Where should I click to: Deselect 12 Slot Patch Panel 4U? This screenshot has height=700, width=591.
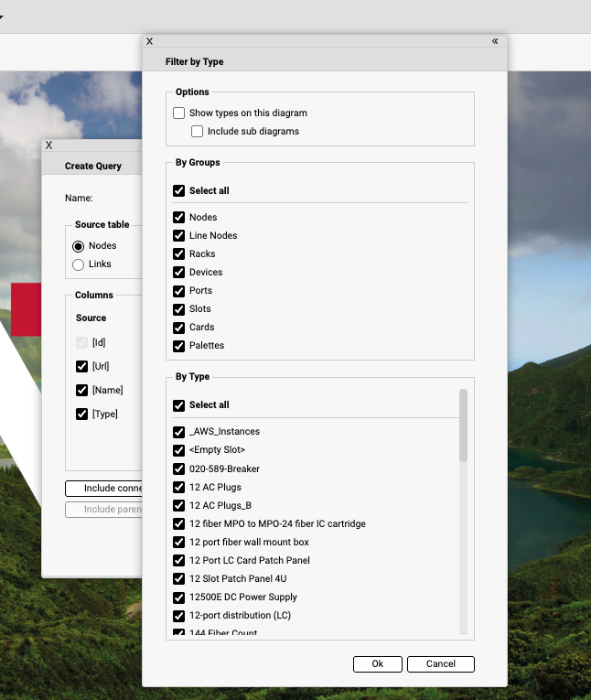179,579
